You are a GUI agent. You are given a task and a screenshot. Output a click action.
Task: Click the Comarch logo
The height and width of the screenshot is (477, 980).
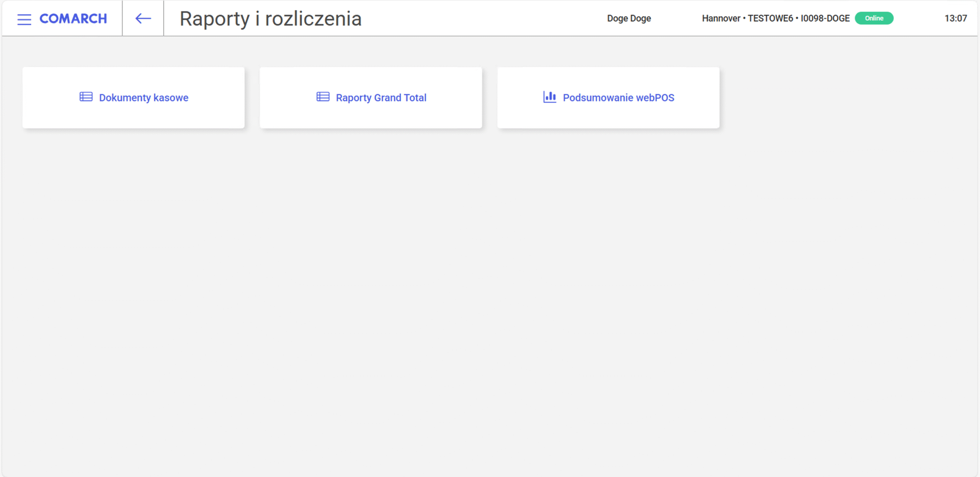pyautogui.click(x=73, y=18)
